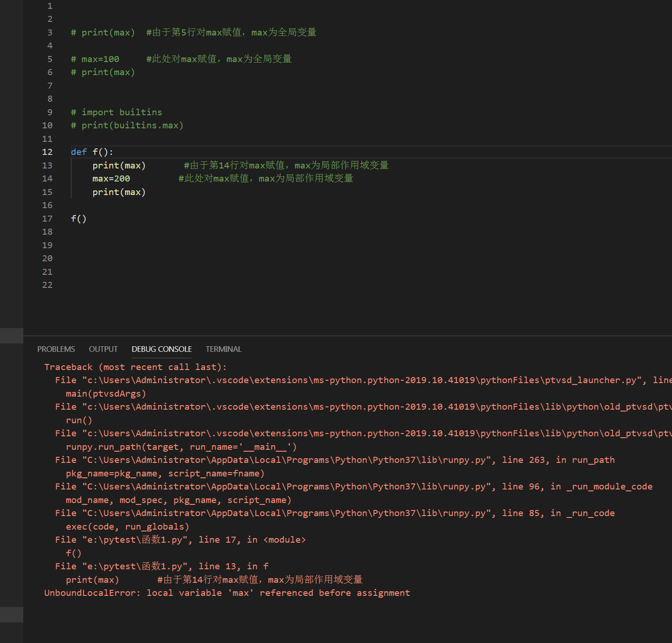Click the 'Traceback (most recent call last):' line
672x643 pixels.
[135, 367]
